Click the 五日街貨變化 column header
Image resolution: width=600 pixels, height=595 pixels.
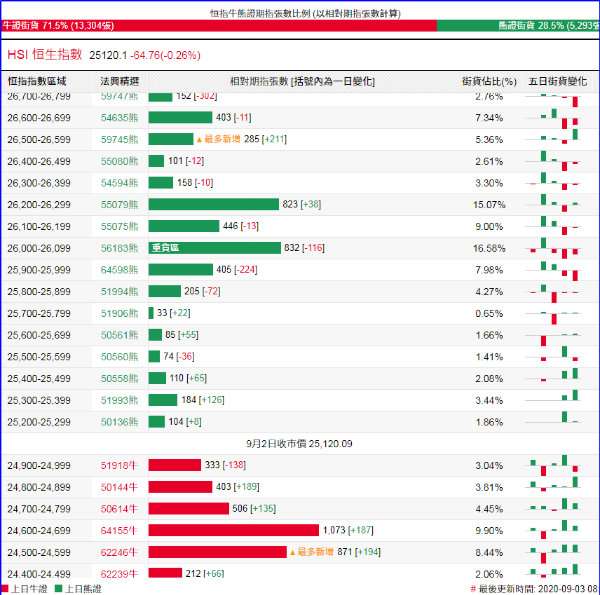(557, 81)
